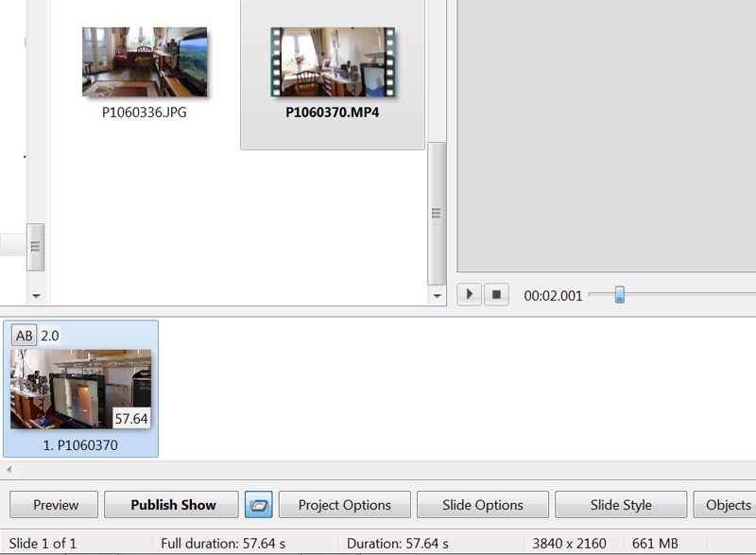Click the 2.0 transition duration value
The image size is (756, 555).
(50, 336)
